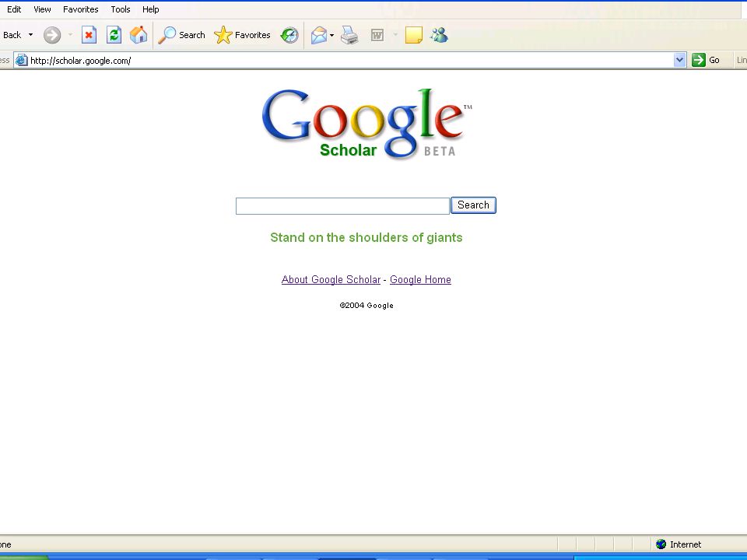
Task: Click the Mail envelope icon
Action: 319,35
